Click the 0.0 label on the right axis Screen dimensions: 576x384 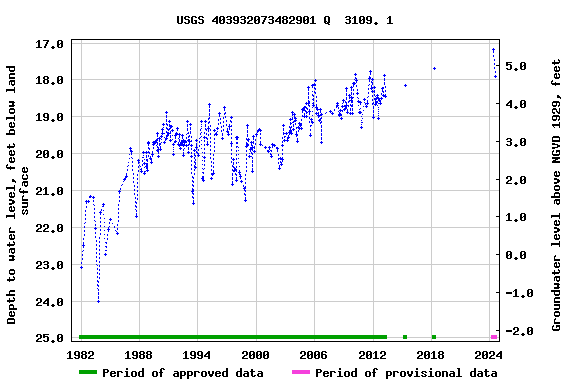click(x=516, y=255)
